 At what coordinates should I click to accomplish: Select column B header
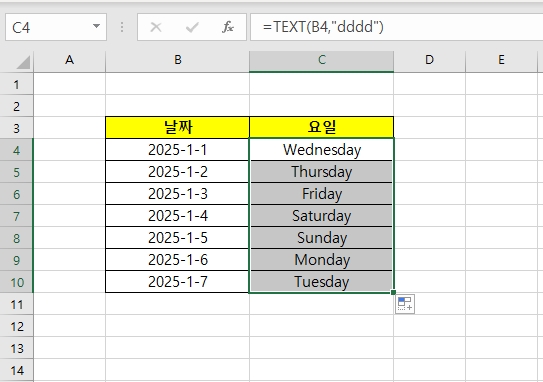(x=177, y=60)
